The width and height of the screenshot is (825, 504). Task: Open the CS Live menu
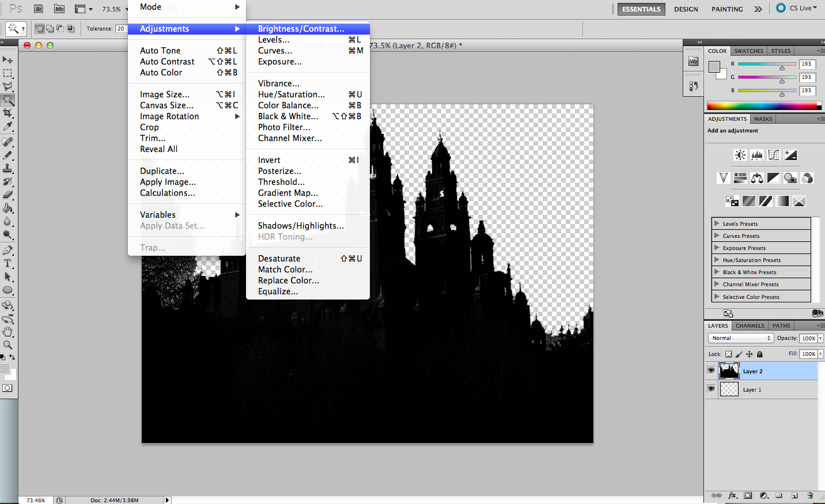click(797, 8)
